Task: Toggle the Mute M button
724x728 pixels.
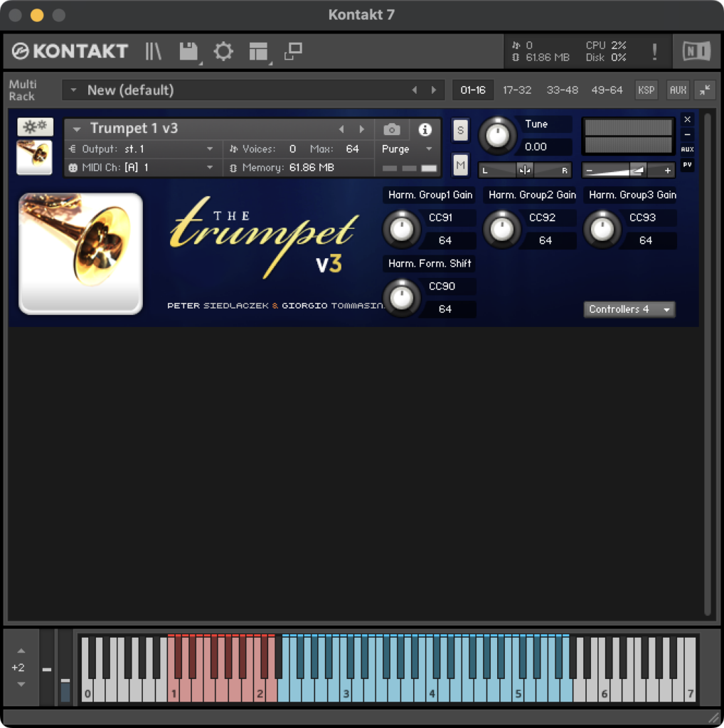Action: point(460,165)
